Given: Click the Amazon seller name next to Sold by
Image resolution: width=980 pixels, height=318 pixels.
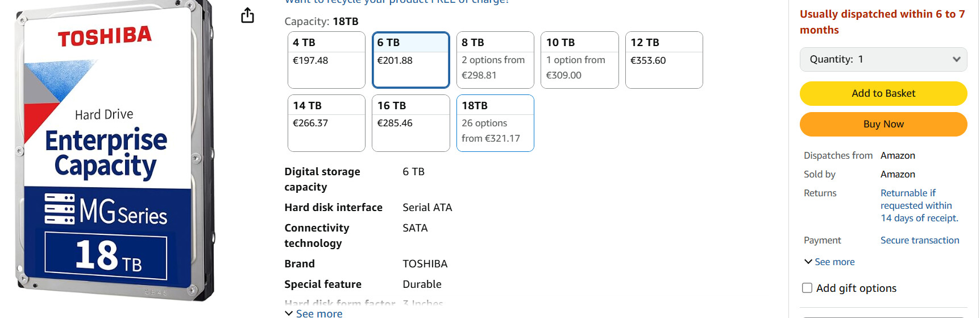Looking at the screenshot, I should click(x=898, y=174).
